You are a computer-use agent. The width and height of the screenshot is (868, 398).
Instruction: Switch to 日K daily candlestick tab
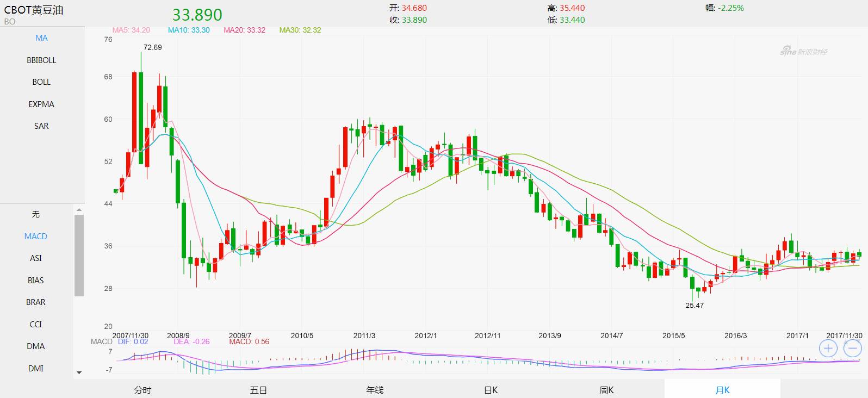coord(491,390)
